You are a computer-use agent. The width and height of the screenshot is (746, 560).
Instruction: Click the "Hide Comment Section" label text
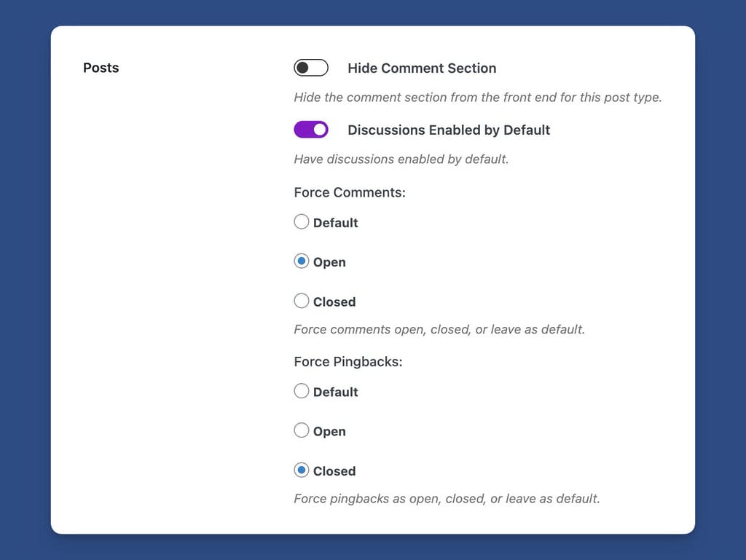(422, 68)
